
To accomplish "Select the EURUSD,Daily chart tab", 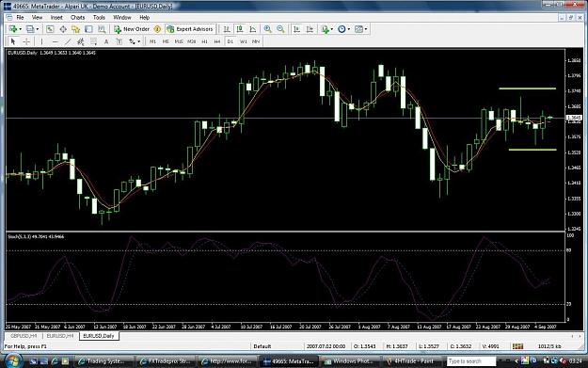I will click(x=99, y=336).
